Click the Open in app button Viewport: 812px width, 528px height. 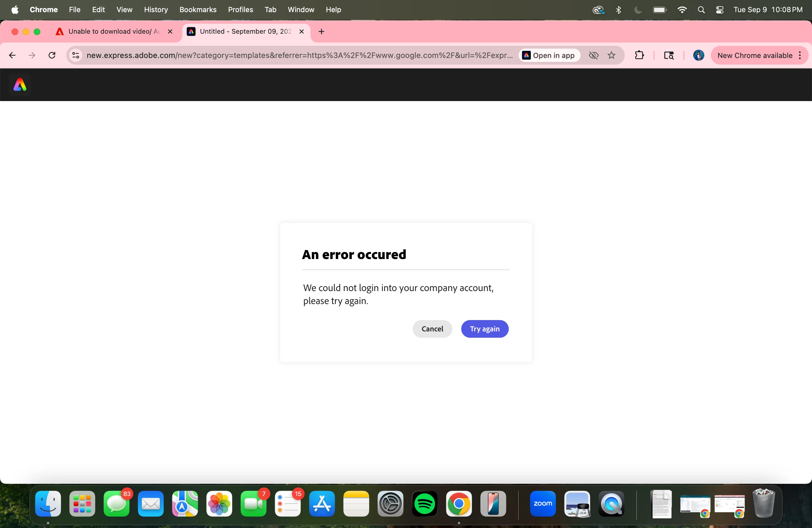549,55
